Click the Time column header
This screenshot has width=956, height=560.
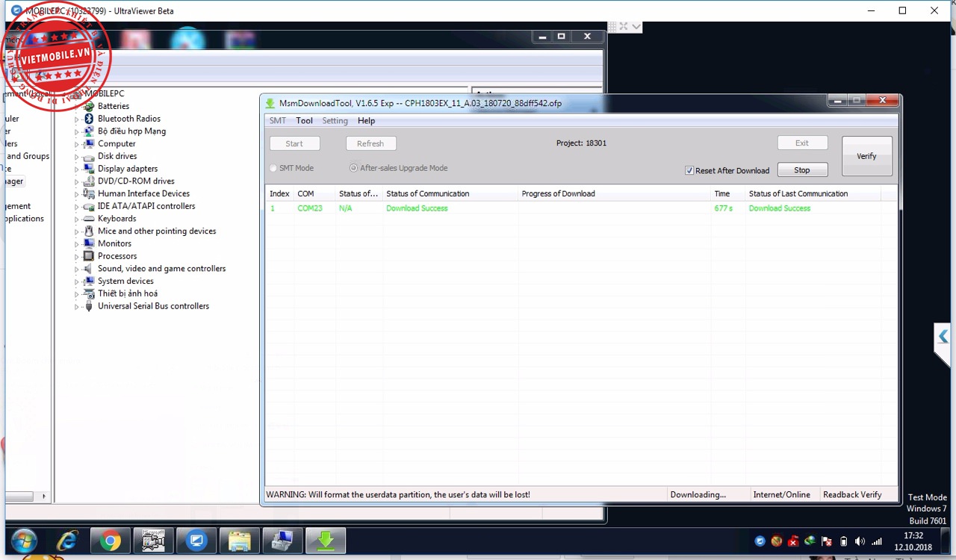click(727, 193)
